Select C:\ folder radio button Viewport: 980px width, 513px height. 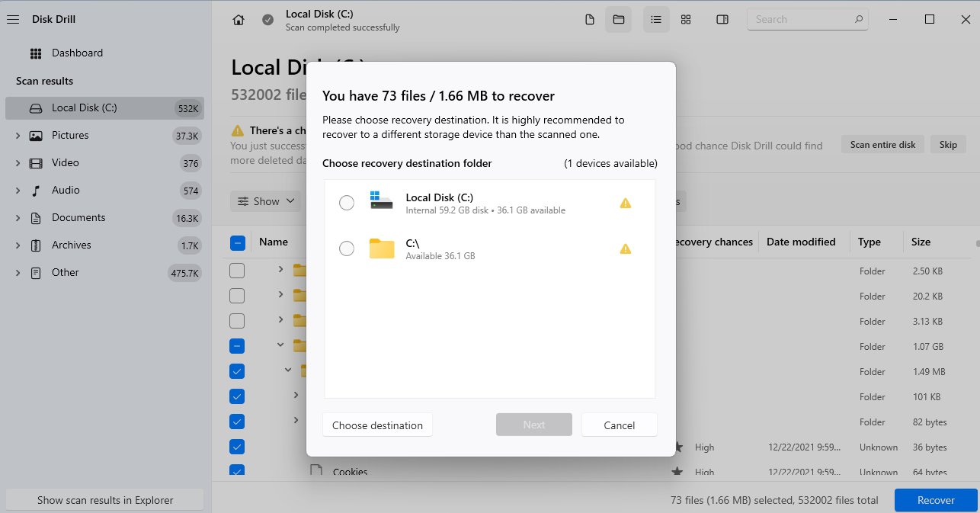347,248
